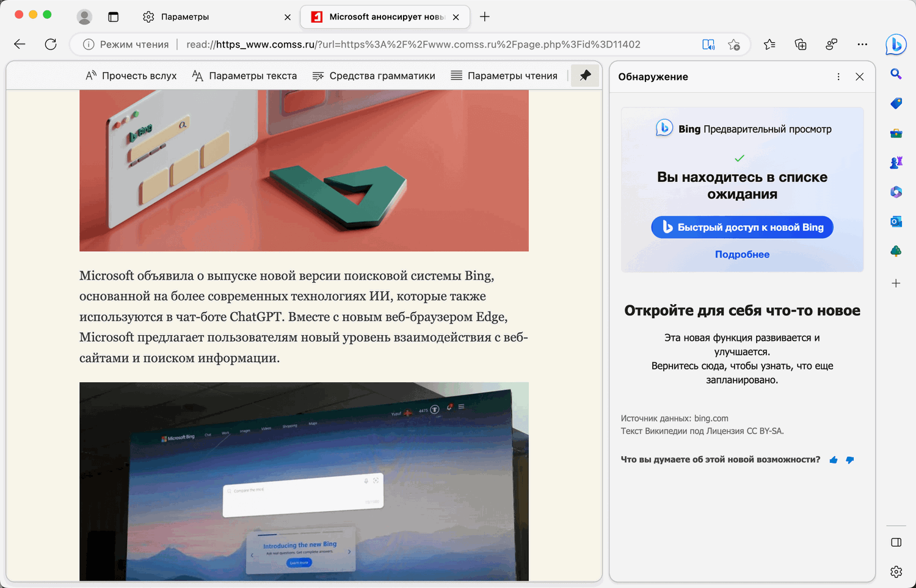Click Быстрый доступ к новой Bing button
The image size is (916, 588).
743,227
